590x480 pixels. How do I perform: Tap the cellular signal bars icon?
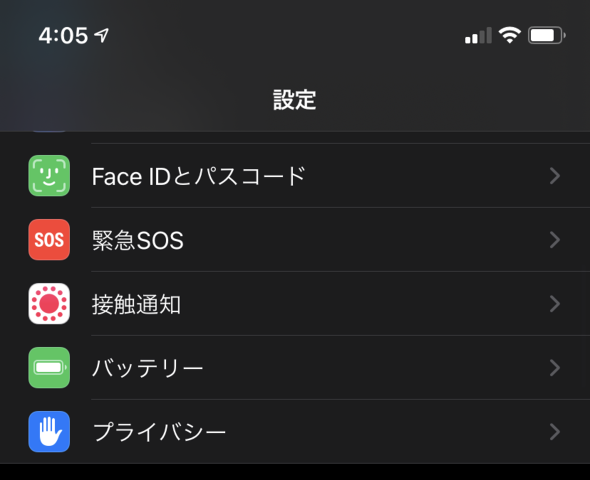coord(478,35)
